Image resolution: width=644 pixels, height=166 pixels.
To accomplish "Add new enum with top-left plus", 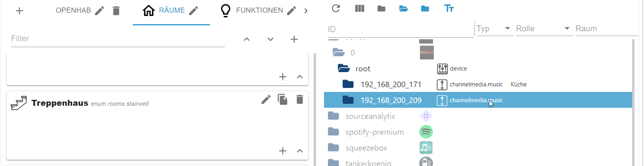I will 19,11.
